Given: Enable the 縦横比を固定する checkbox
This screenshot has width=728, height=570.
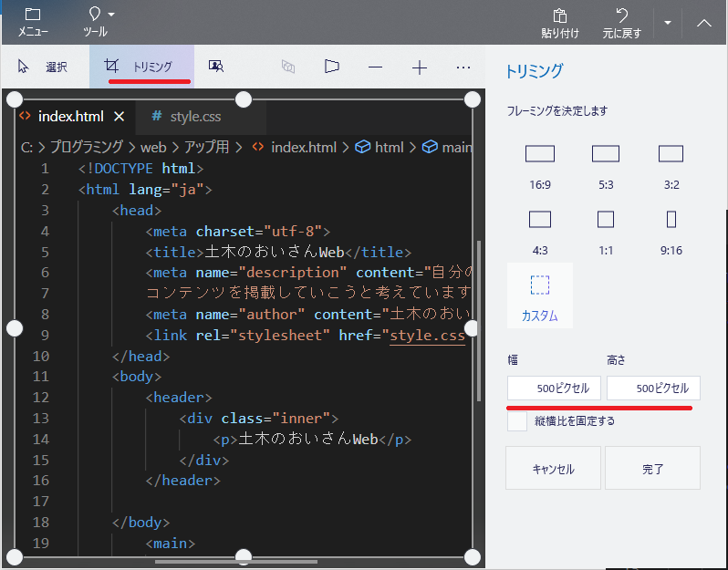Looking at the screenshot, I should click(517, 421).
